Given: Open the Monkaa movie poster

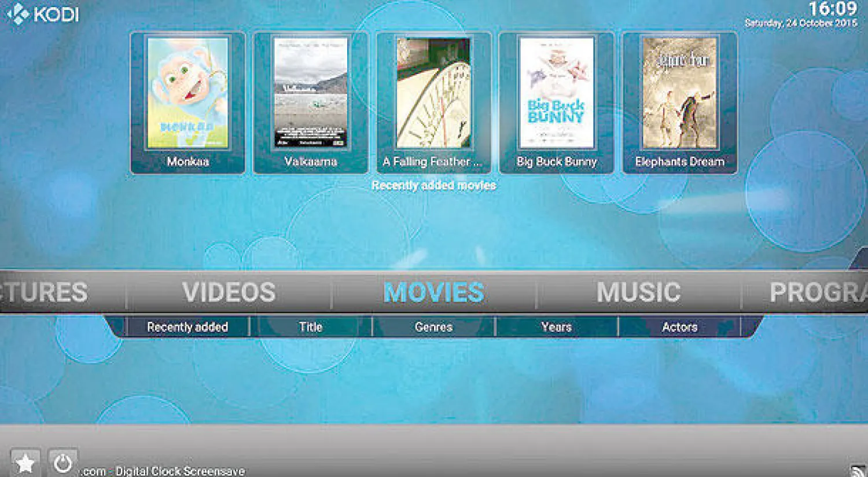Looking at the screenshot, I should (187, 94).
